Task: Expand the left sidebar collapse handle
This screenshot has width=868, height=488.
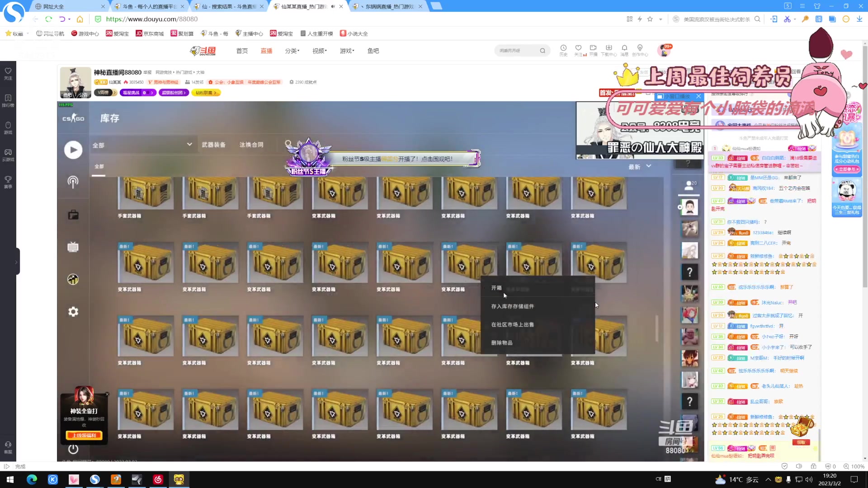Action: pos(17,261)
